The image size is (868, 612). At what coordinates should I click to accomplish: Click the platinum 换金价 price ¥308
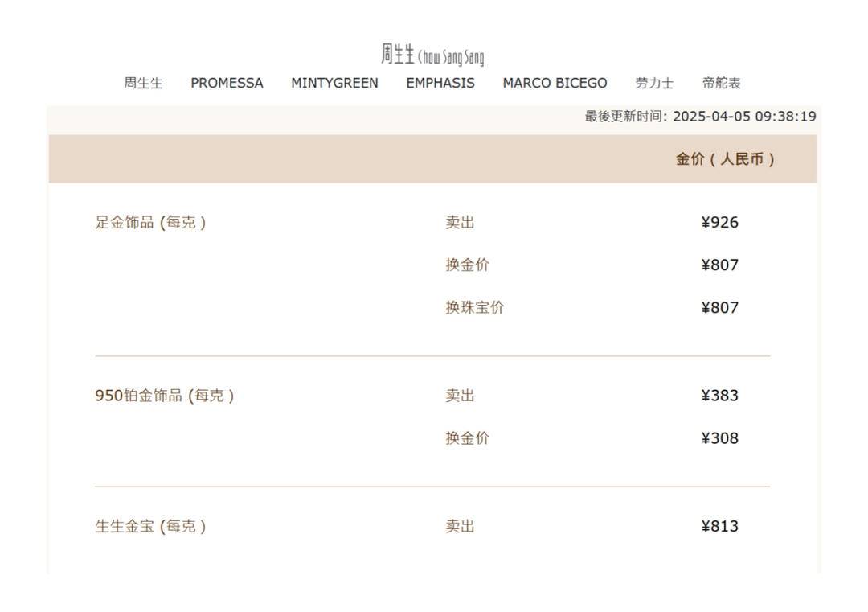(719, 438)
